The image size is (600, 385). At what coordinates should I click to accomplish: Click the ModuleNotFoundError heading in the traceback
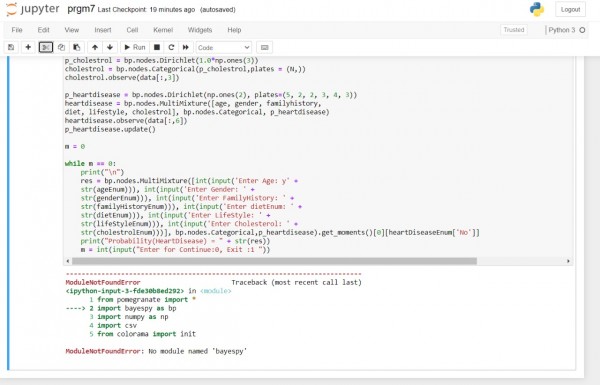[103, 282]
